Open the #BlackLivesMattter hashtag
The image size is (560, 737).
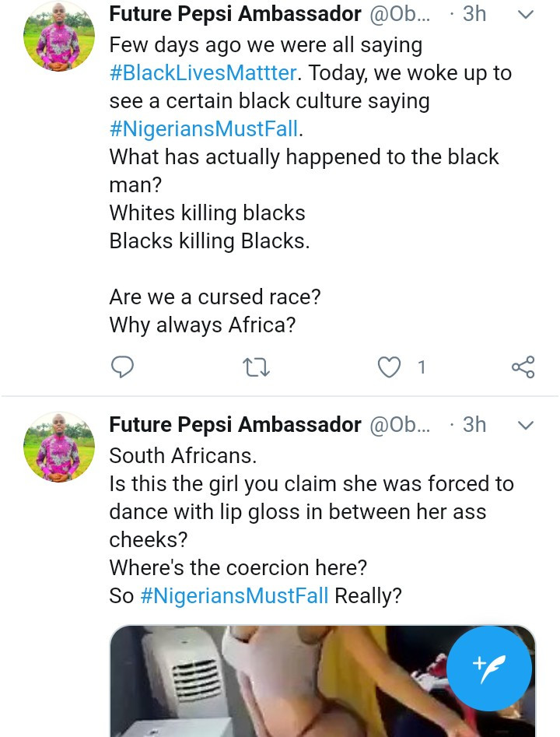[x=203, y=73]
